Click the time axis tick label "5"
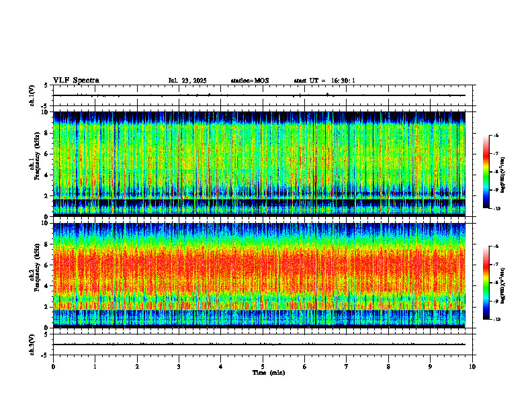Viewport: 532px width, 411px height. point(263,367)
